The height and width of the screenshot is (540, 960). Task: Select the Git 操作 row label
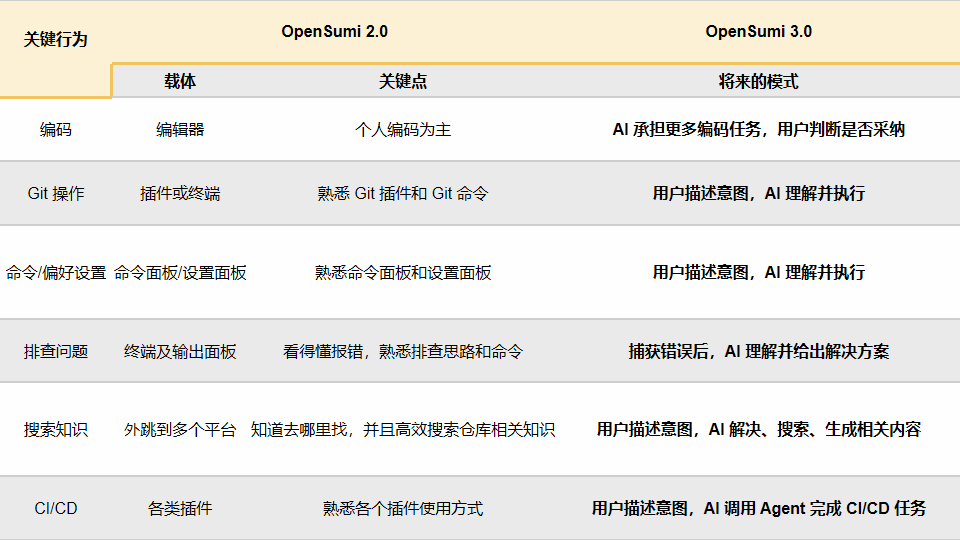[56, 193]
